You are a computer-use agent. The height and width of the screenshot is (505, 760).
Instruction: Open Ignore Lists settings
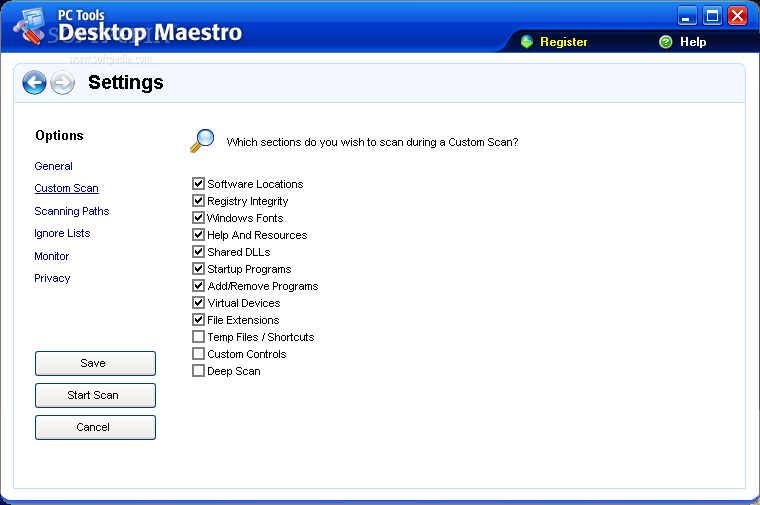tap(62, 234)
